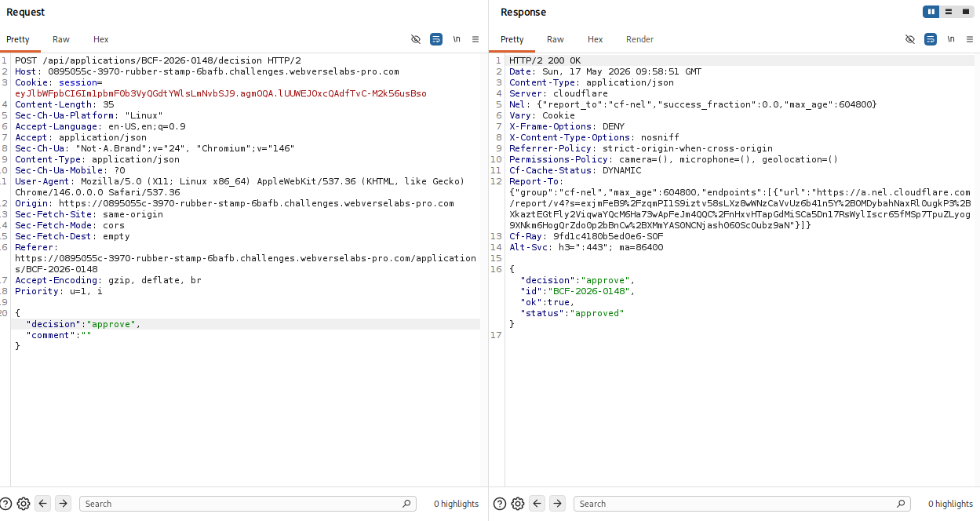Click Cf-Cache-Status: DYNAMIC header

click(x=575, y=170)
